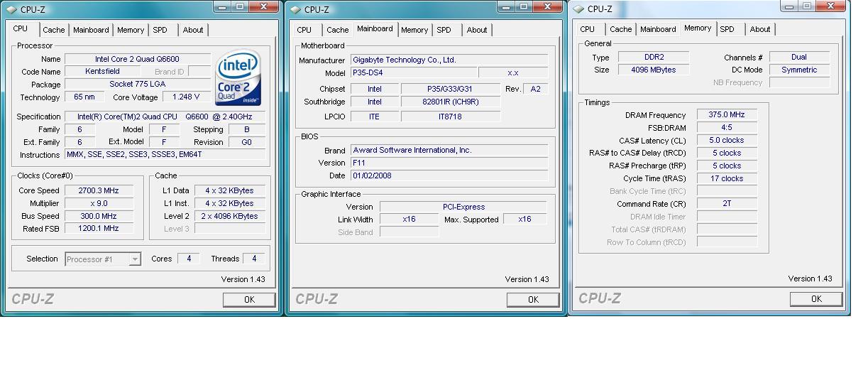Select the SPD tab in the left CPU-Z window
868x373 pixels.
pos(160,30)
